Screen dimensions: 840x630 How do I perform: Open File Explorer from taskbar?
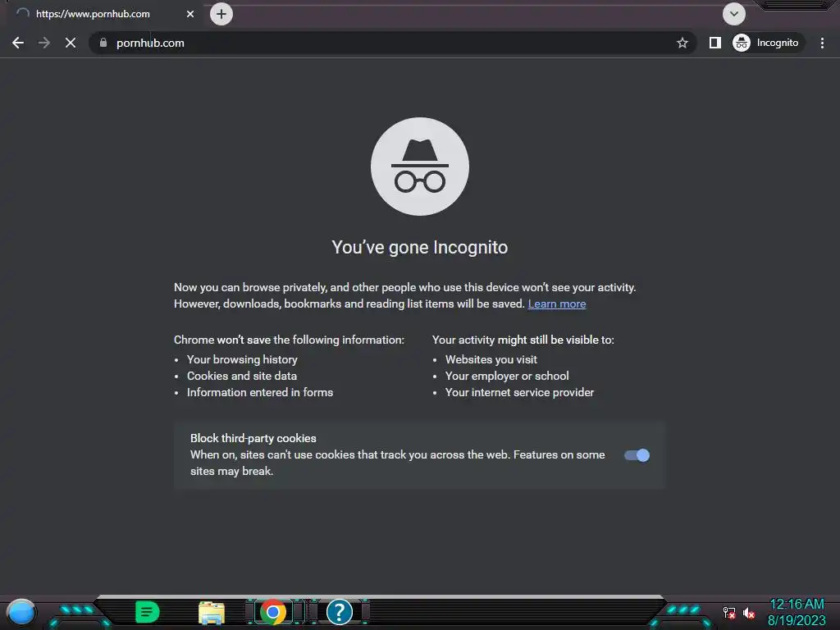(x=212, y=613)
